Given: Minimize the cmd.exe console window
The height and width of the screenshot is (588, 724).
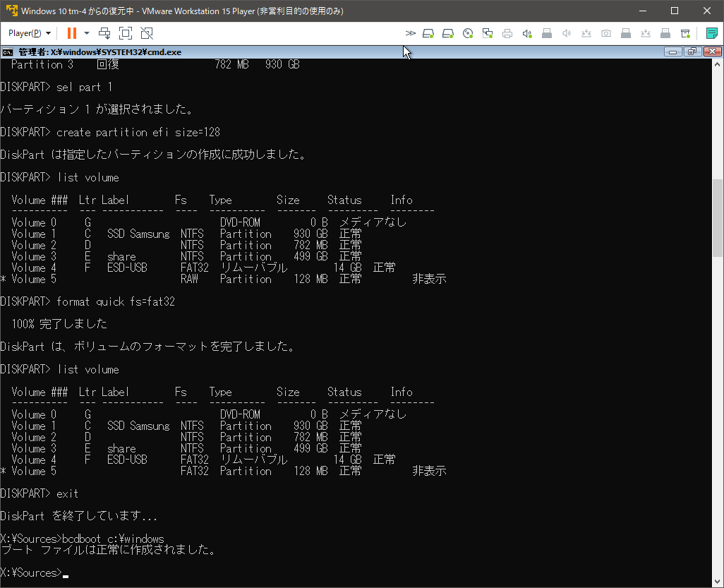Looking at the screenshot, I should [x=672, y=52].
